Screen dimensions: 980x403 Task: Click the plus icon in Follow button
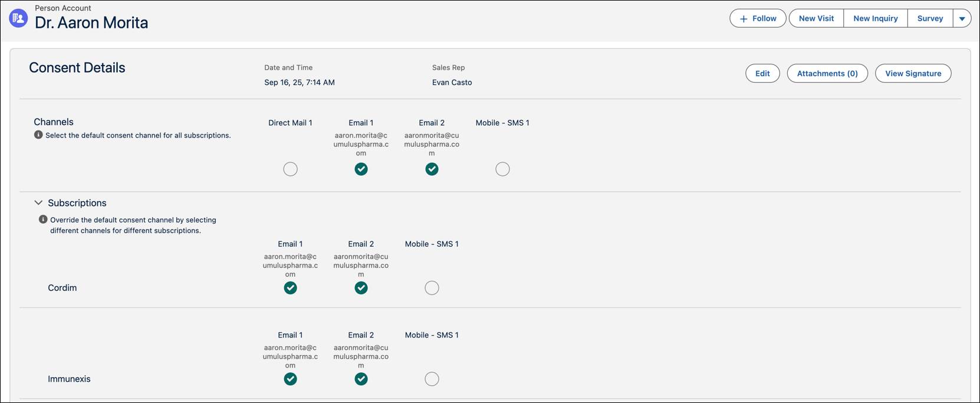[744, 19]
